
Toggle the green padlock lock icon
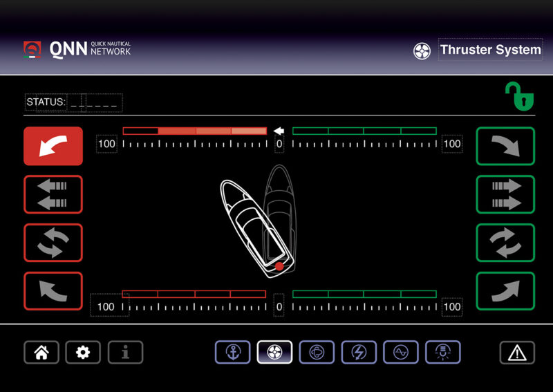click(520, 96)
